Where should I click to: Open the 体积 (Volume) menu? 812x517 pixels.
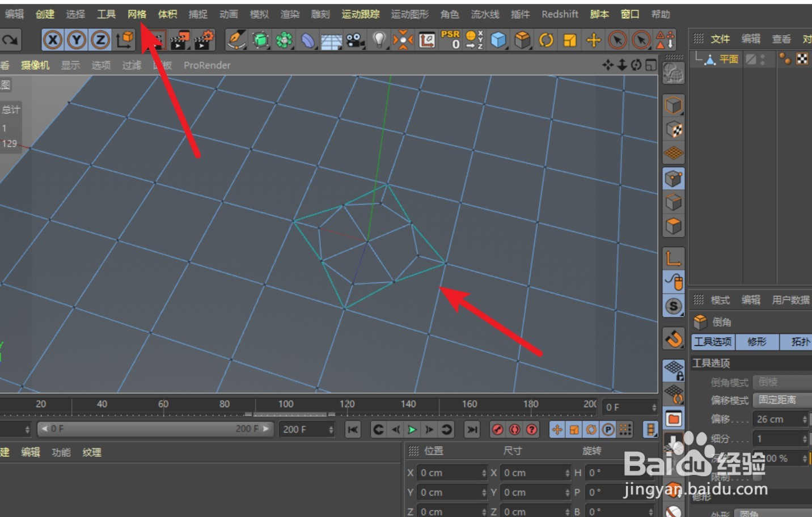pyautogui.click(x=168, y=14)
